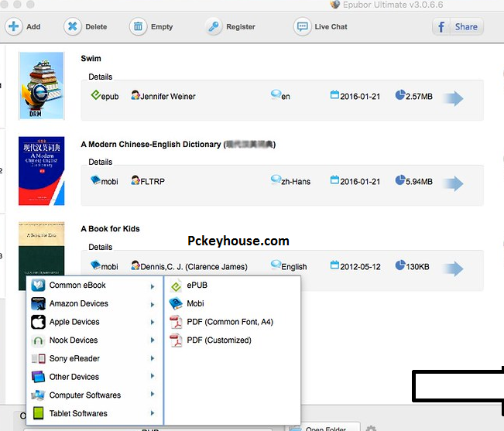504x431 pixels.
Task: Open Computer Softwares menu entry
Action: (94, 395)
